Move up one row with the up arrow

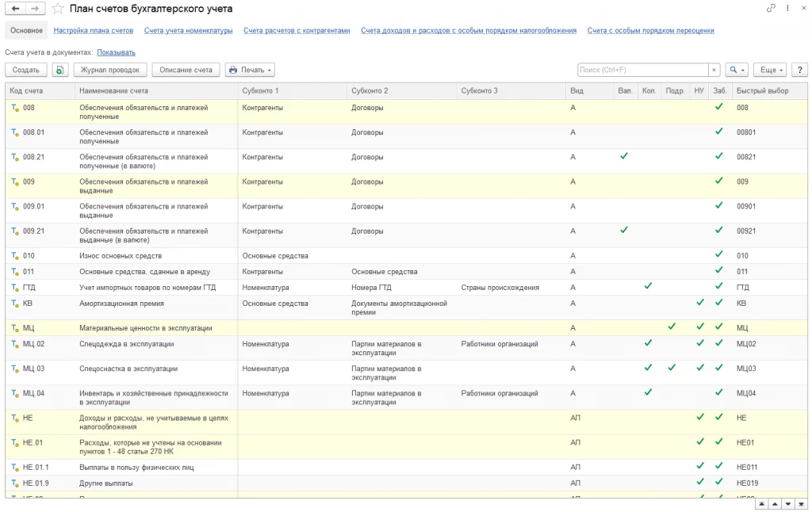[775, 504]
